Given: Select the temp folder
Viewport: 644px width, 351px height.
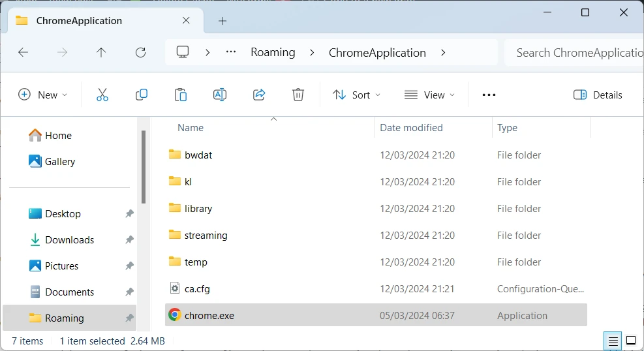Looking at the screenshot, I should [376, 262].
